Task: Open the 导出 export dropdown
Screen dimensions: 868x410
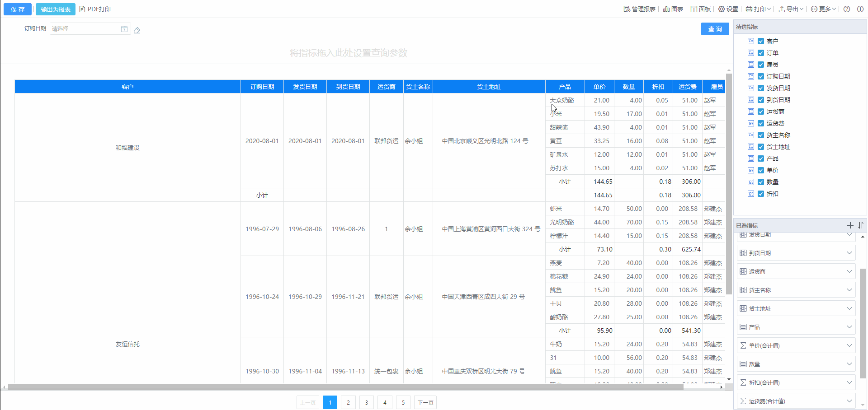Action: click(791, 9)
